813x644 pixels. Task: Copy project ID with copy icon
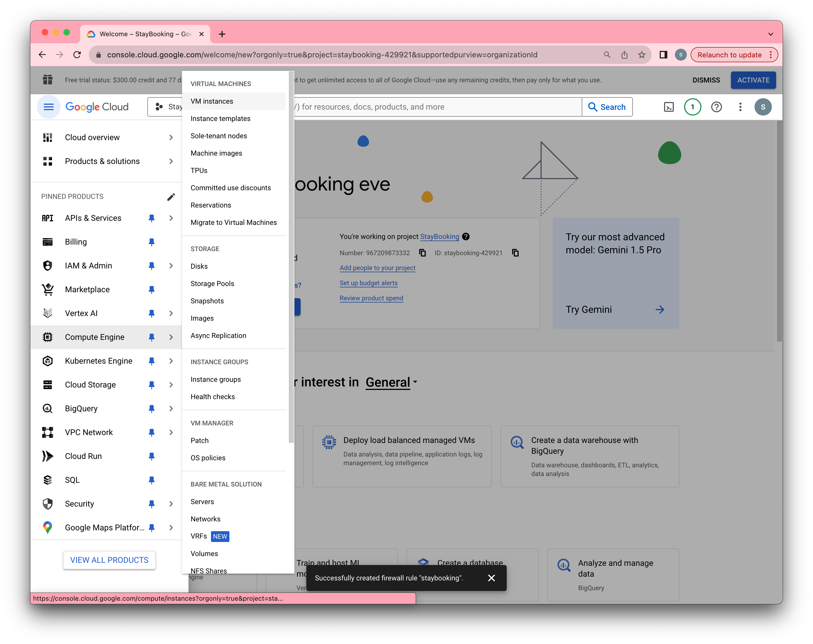515,253
